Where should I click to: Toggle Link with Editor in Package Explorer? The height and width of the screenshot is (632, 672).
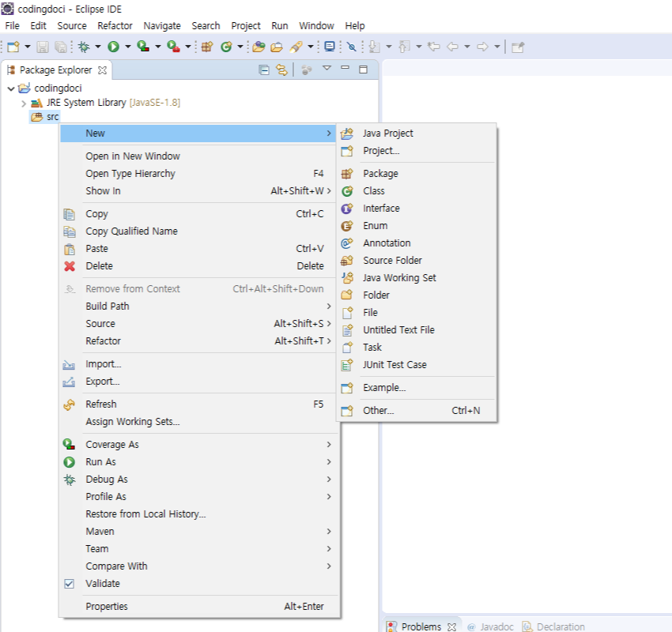(x=281, y=70)
